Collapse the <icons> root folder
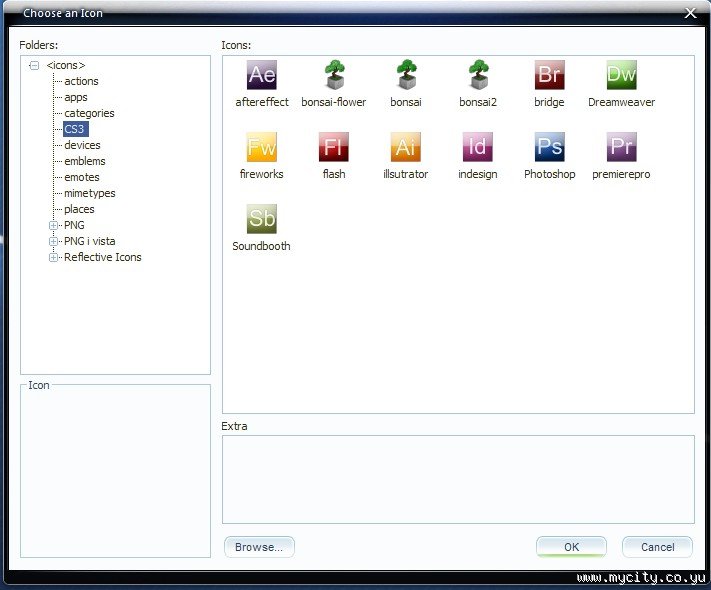711x590 pixels. point(34,65)
